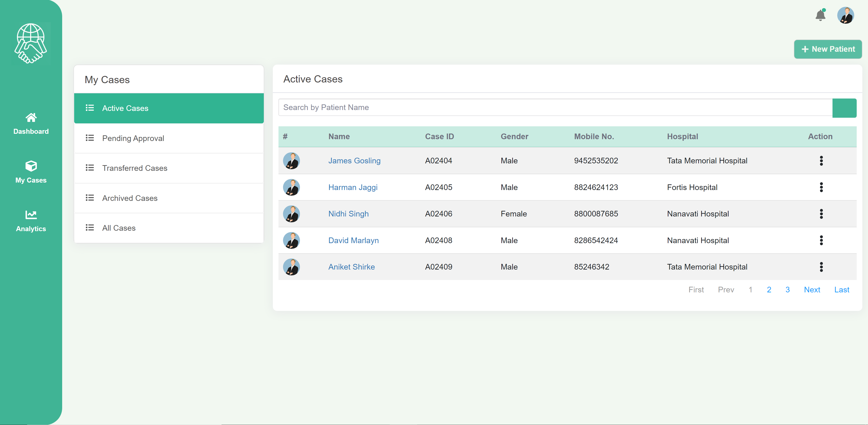Select Archived Cases list item
Image resolution: width=868 pixels, height=425 pixels.
coord(169,198)
